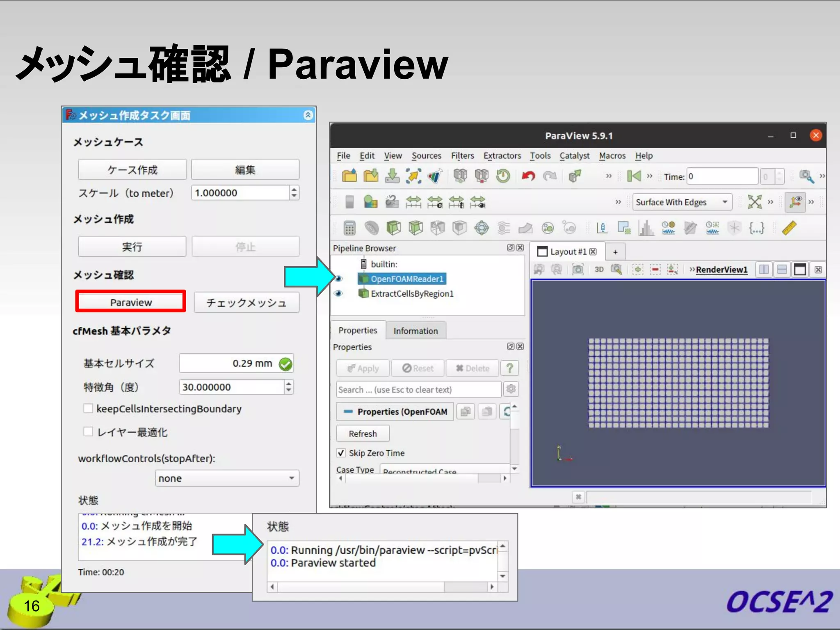Viewport: 840px width, 630px height.
Task: Click the split view horizontally icon
Action: (x=764, y=269)
